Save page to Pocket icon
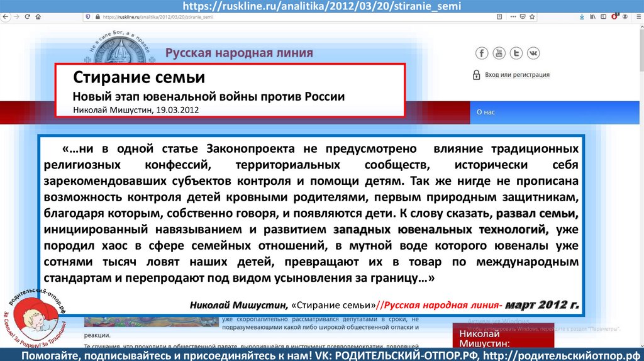 523,17
